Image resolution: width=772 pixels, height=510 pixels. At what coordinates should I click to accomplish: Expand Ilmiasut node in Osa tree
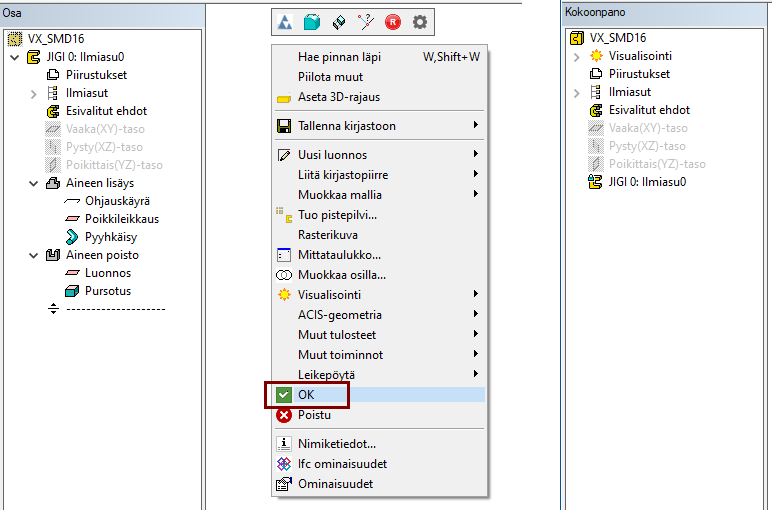click(33, 94)
